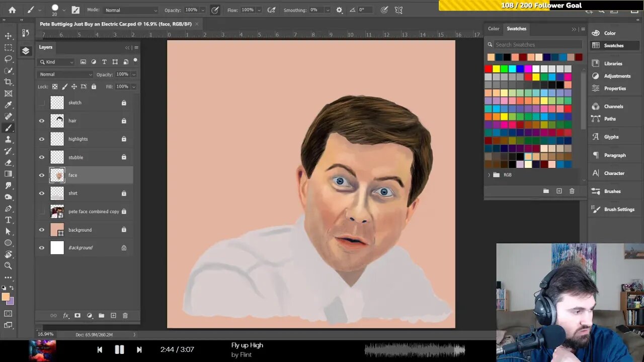Select the Layers panel tab
This screenshot has width=644, height=362.
46,47
